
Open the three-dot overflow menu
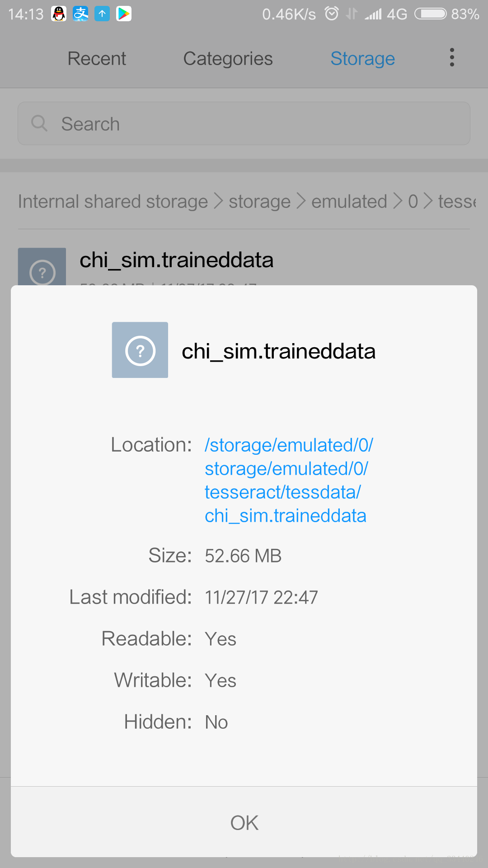click(452, 58)
